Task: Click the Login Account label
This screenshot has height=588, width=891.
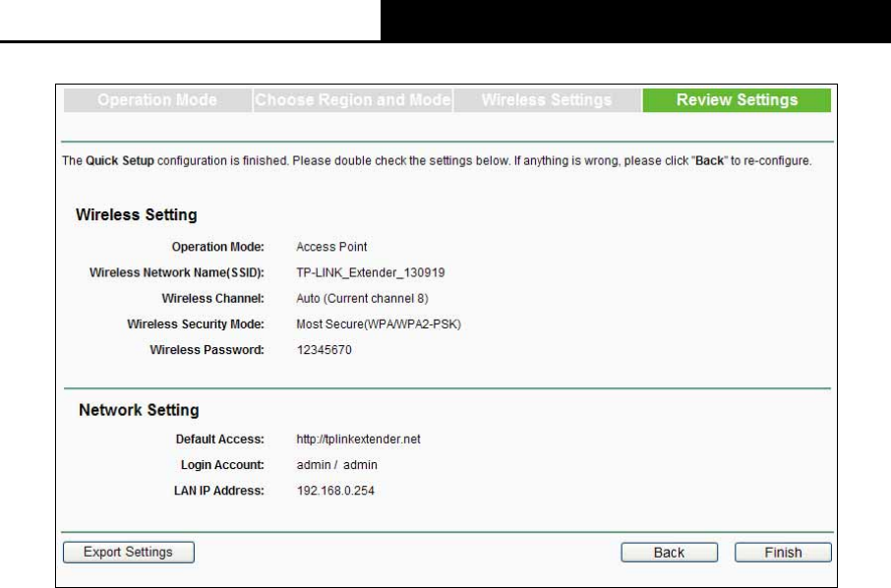Action: (x=222, y=465)
